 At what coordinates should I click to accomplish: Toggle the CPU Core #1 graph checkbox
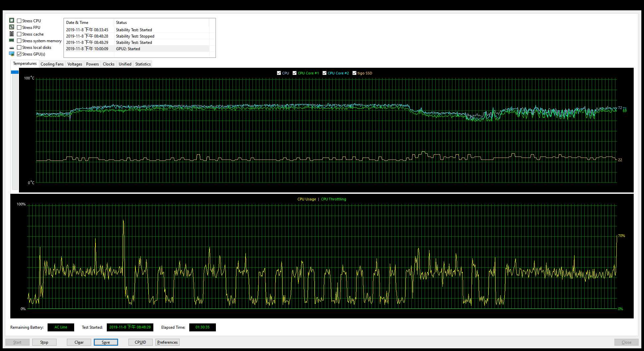coord(294,73)
